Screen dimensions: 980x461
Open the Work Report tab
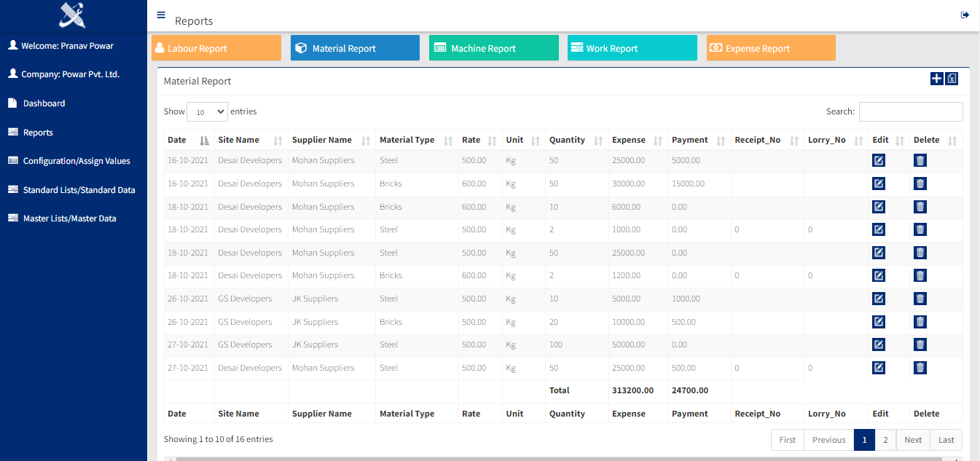point(632,48)
